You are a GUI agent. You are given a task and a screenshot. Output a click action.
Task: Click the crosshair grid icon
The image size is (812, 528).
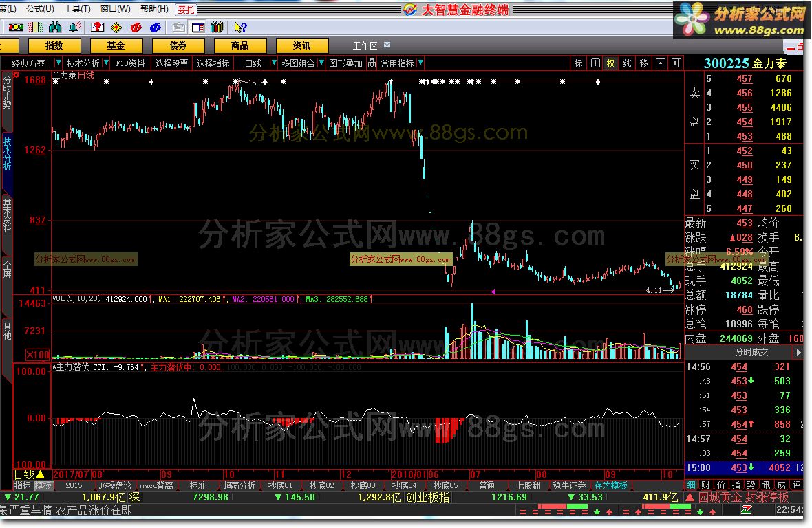tap(595, 63)
